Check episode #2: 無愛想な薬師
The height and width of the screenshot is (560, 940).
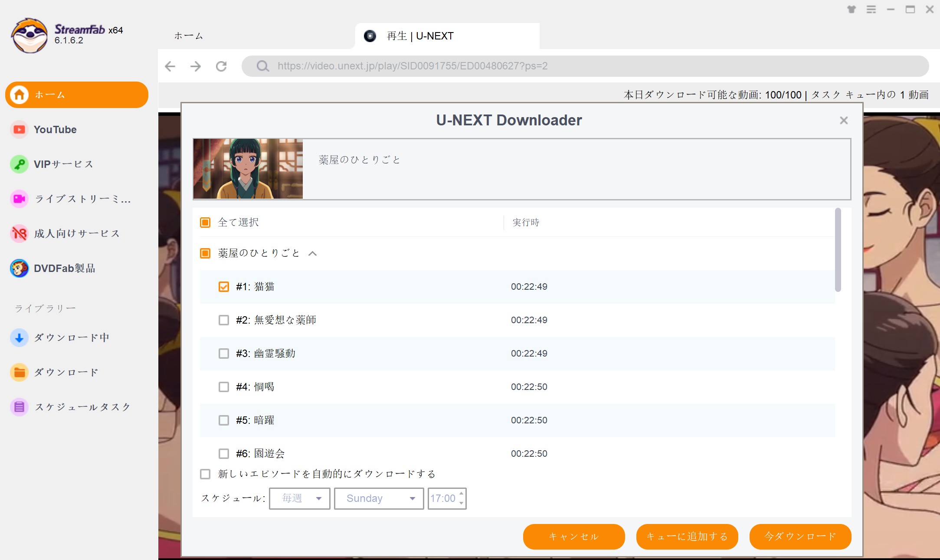pyautogui.click(x=224, y=320)
